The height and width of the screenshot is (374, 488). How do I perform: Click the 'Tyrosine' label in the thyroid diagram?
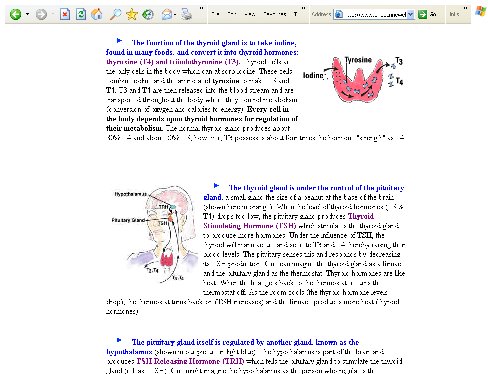[x=358, y=60]
